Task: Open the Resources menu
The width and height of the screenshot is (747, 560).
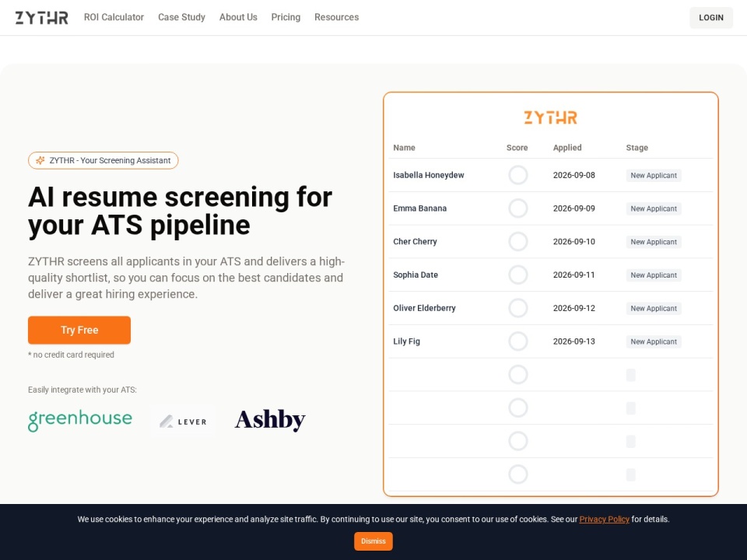Action: pos(336,17)
